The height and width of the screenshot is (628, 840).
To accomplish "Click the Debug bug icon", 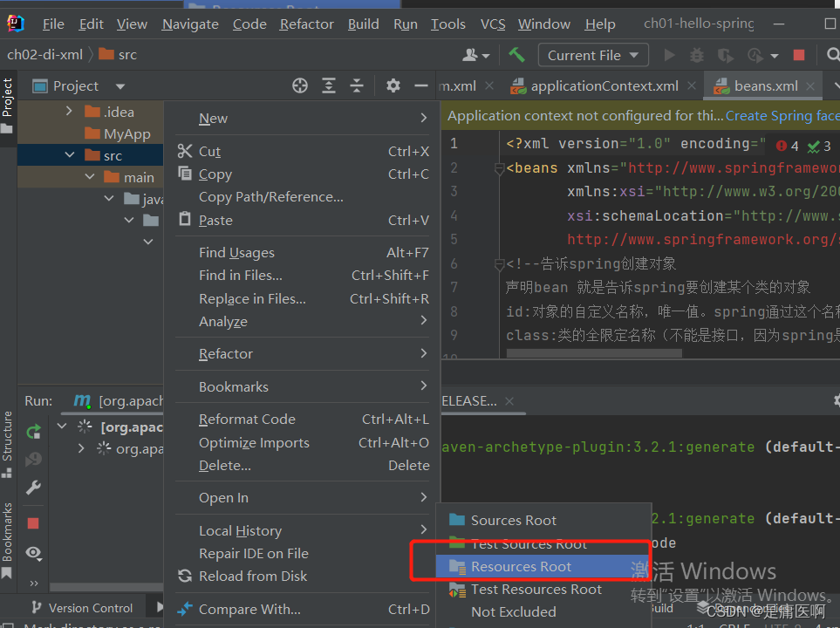I will coord(696,55).
